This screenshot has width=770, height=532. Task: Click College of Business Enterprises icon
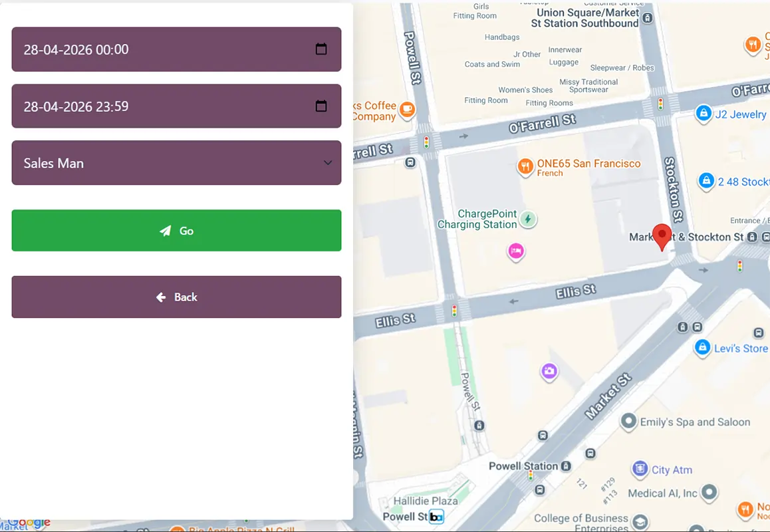click(x=640, y=521)
